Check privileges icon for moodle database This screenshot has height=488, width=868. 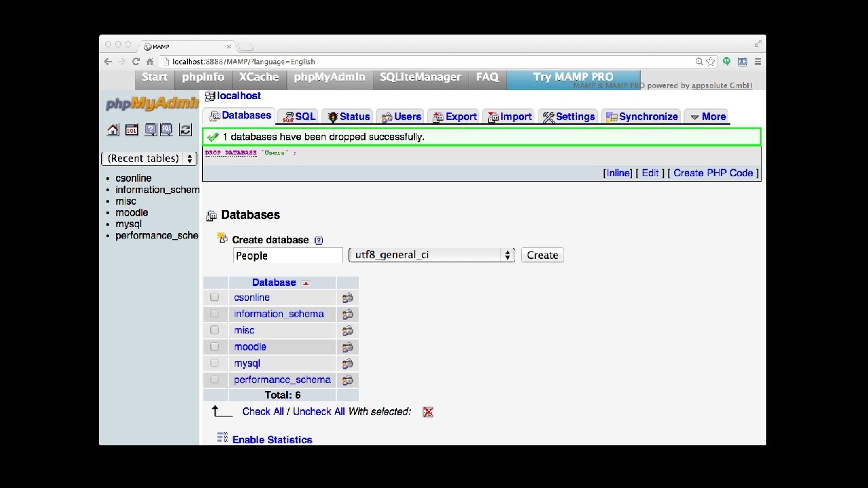click(x=347, y=347)
